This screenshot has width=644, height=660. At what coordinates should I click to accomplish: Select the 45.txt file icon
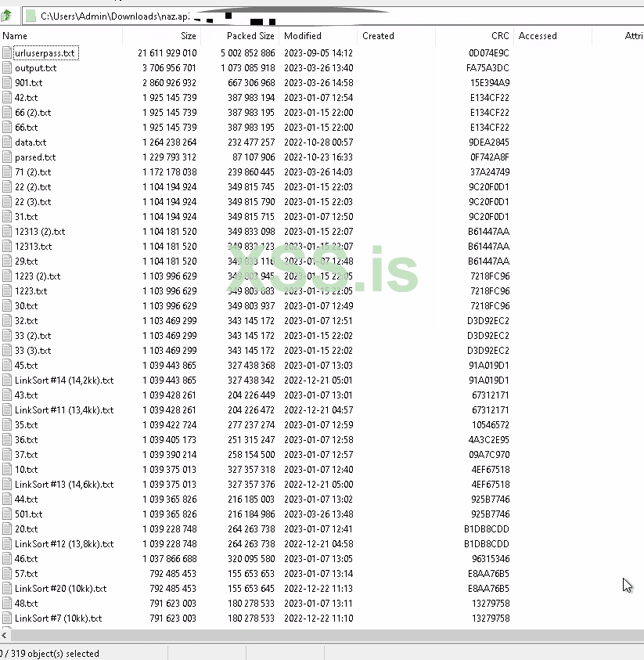pos(7,366)
